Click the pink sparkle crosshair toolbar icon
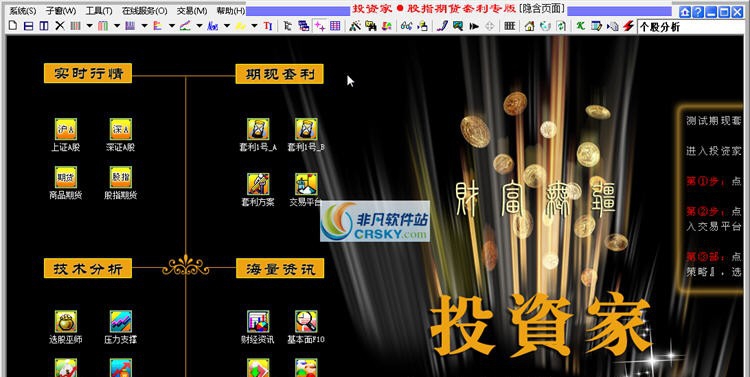 pos(319,26)
